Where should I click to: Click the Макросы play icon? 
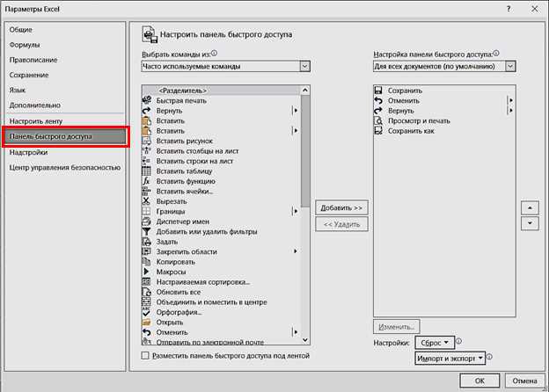click(146, 272)
